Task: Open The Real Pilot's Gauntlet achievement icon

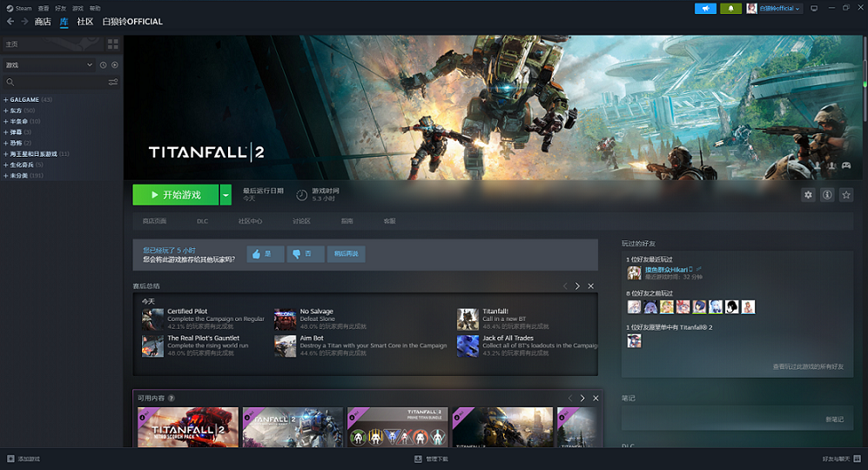Action: tap(152, 346)
